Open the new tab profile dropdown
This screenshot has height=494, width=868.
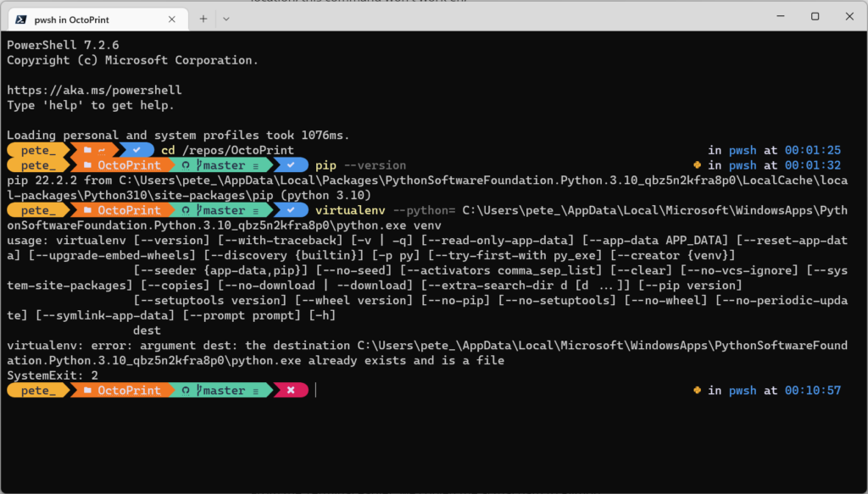click(225, 19)
